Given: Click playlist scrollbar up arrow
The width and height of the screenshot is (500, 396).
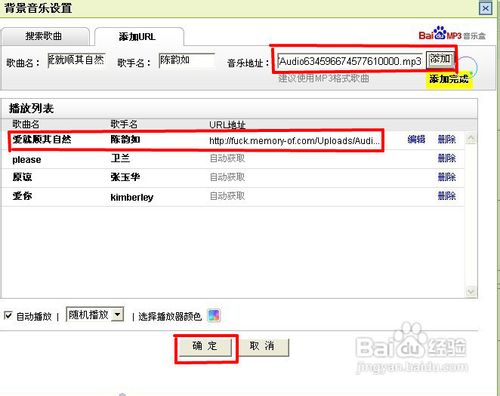Looking at the screenshot, I should coord(470,139).
